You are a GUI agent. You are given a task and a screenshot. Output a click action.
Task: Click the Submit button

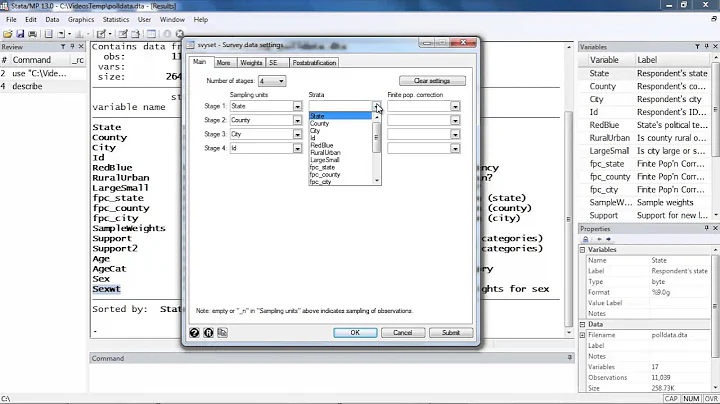click(x=451, y=332)
